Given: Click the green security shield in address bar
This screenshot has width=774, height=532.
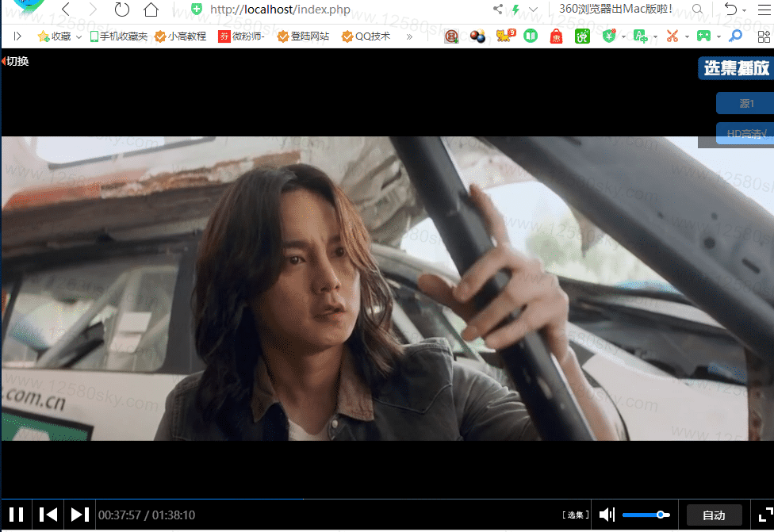Looking at the screenshot, I should click(197, 9).
